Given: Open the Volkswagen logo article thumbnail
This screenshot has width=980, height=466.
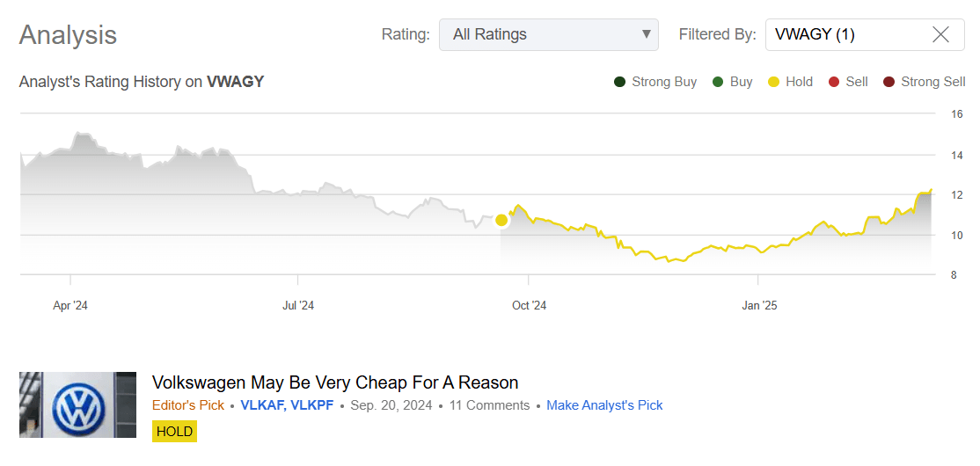Looking at the screenshot, I should click(x=77, y=404).
